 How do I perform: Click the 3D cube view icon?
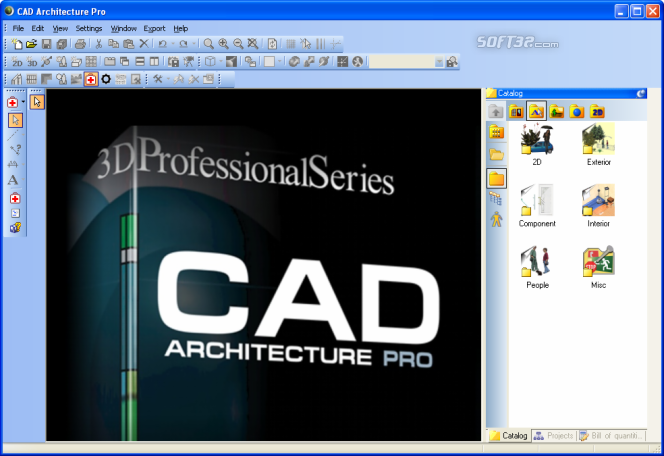point(210,62)
